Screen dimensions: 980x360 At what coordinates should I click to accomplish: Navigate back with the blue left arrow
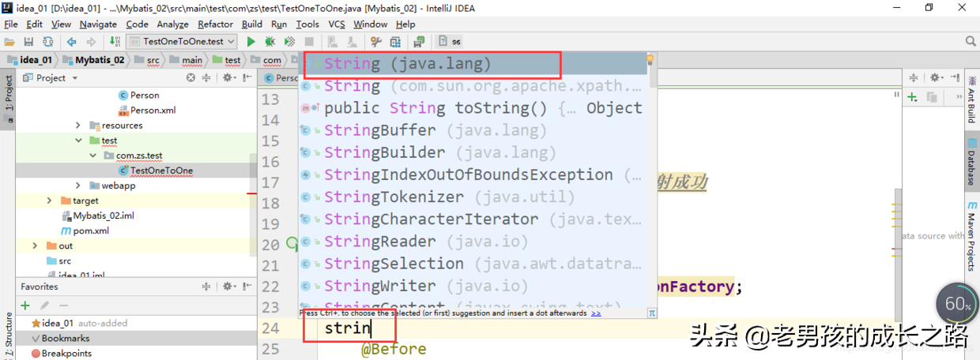coord(72,42)
